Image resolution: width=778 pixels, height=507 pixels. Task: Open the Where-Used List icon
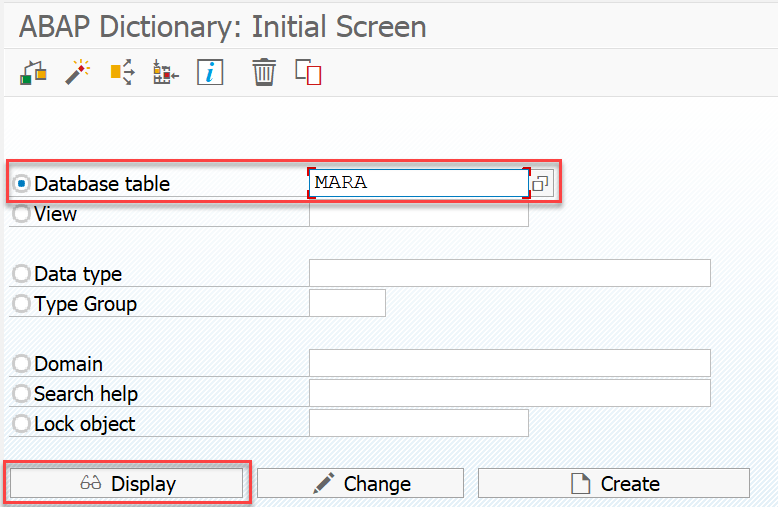click(x=122, y=73)
